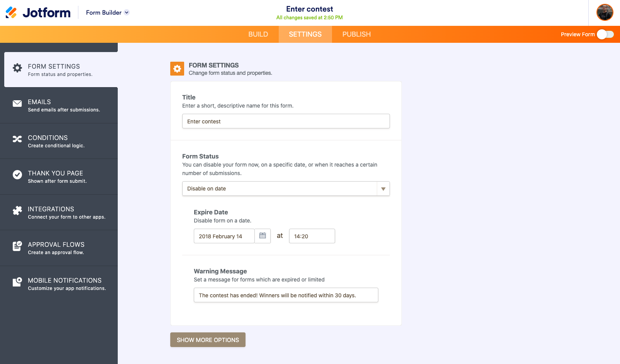Click the Approval Flows document icon
The height and width of the screenshot is (364, 620).
pos(17,246)
